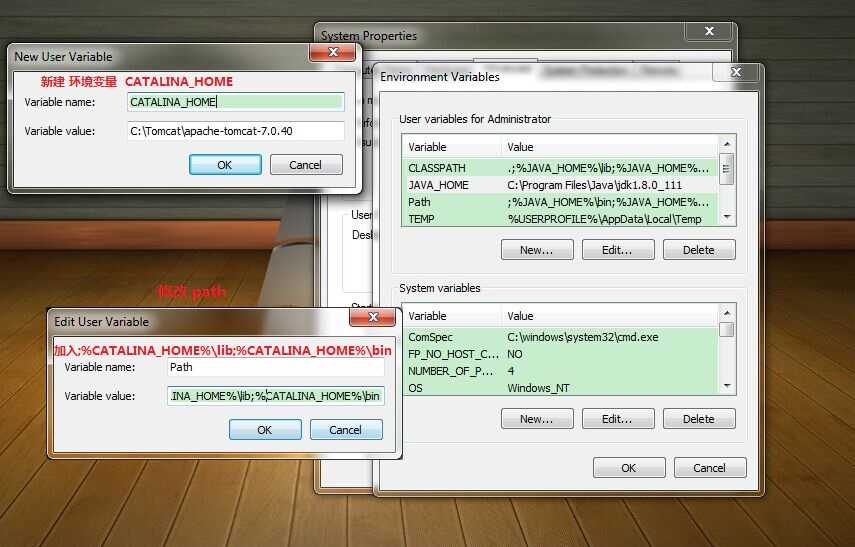Click OK in New User Variable dialog

(x=225, y=165)
